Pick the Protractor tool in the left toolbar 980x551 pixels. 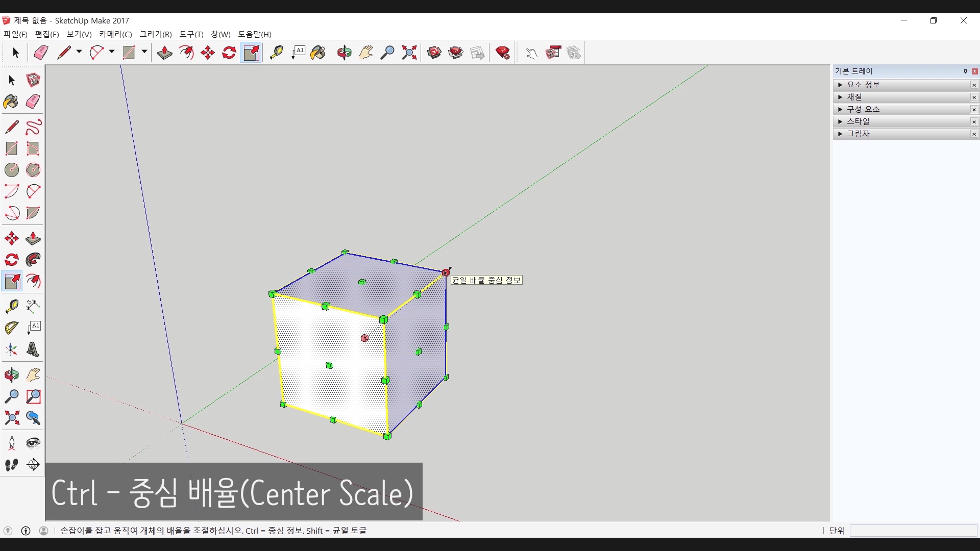coord(12,328)
